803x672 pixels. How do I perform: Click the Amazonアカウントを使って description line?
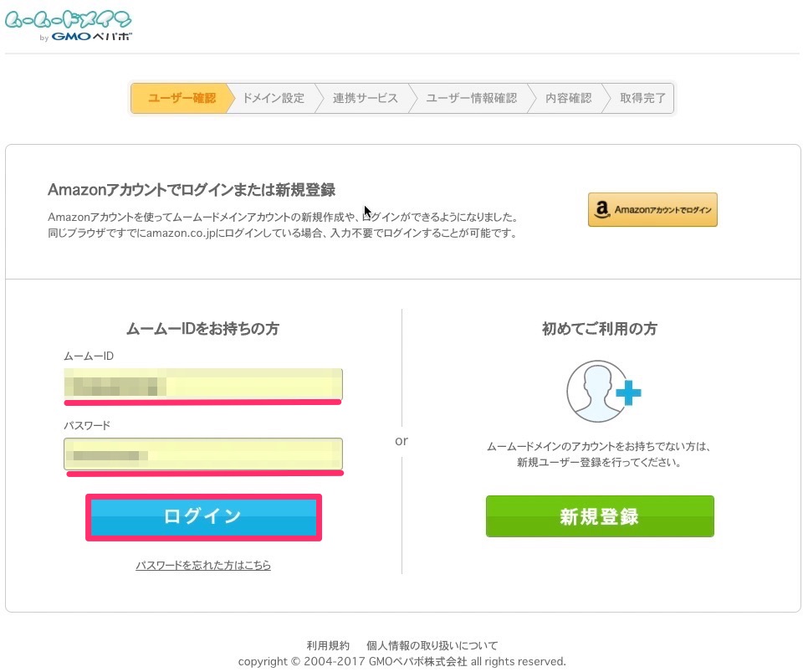(x=283, y=218)
